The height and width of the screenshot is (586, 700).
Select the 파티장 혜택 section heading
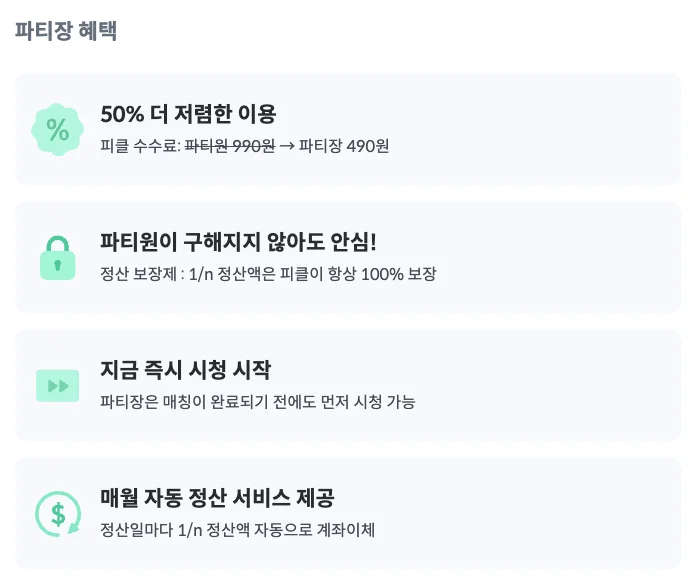coord(66,31)
